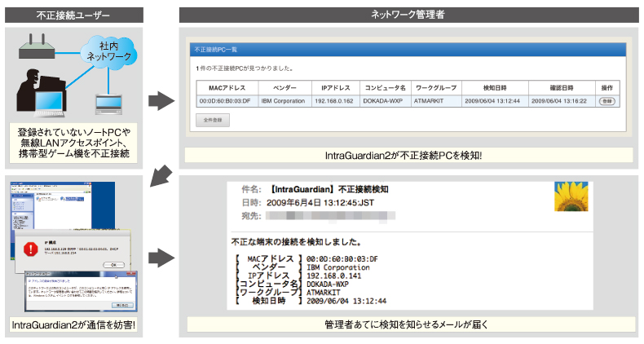Open the sunflower image thumbnail

[x=571, y=196]
